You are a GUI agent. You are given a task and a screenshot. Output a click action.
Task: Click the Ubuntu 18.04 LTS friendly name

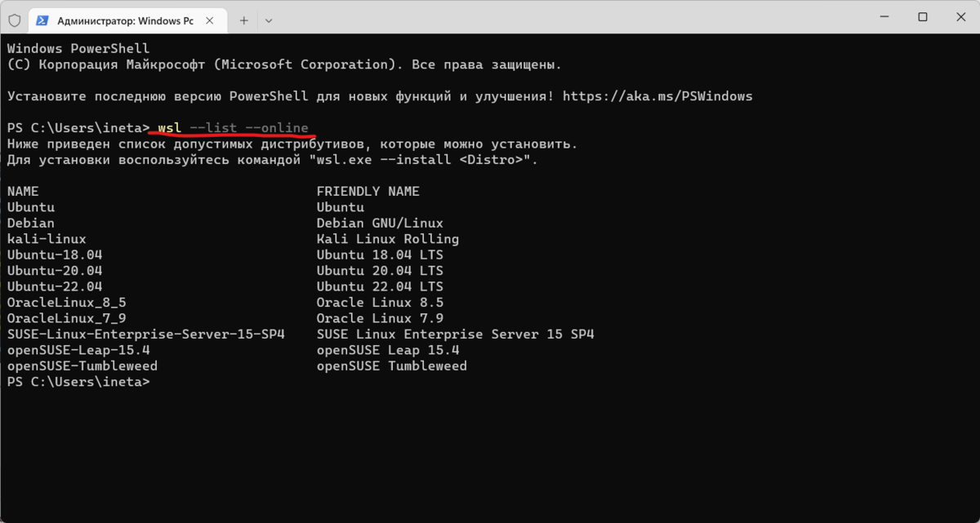pyautogui.click(x=380, y=255)
